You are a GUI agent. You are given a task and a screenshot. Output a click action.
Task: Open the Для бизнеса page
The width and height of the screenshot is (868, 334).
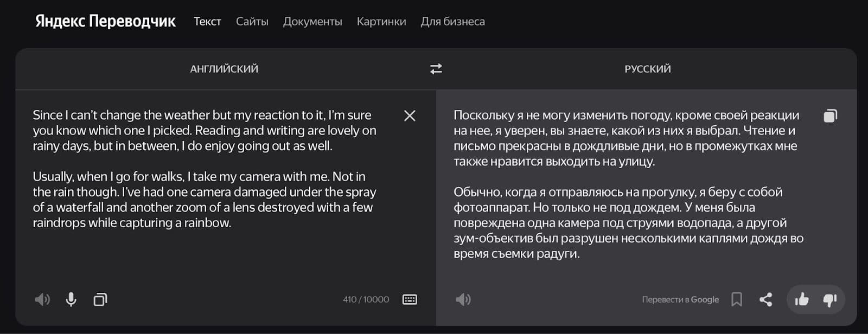click(x=452, y=22)
